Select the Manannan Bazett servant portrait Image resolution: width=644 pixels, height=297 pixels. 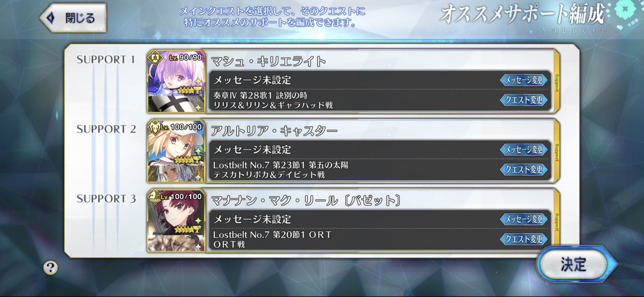[x=176, y=213]
